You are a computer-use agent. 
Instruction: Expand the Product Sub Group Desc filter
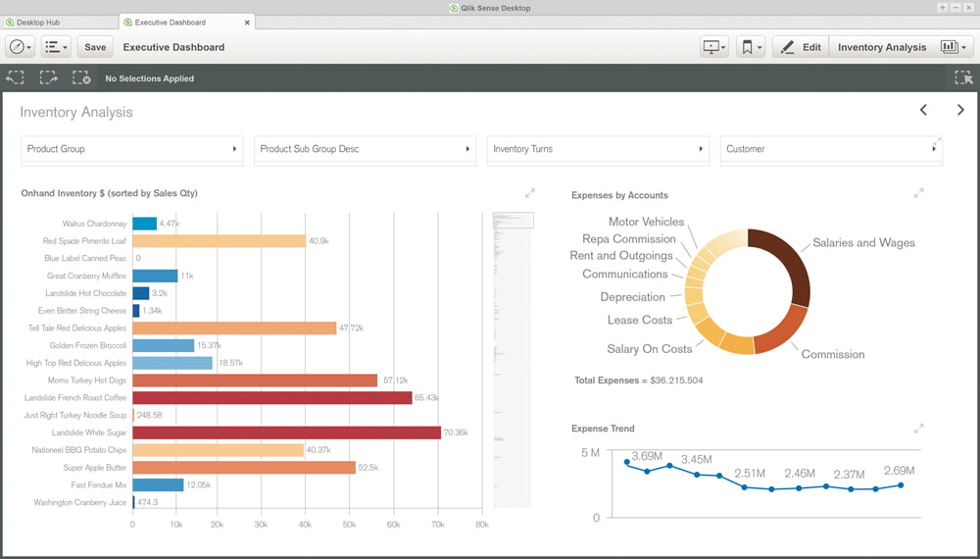(365, 149)
